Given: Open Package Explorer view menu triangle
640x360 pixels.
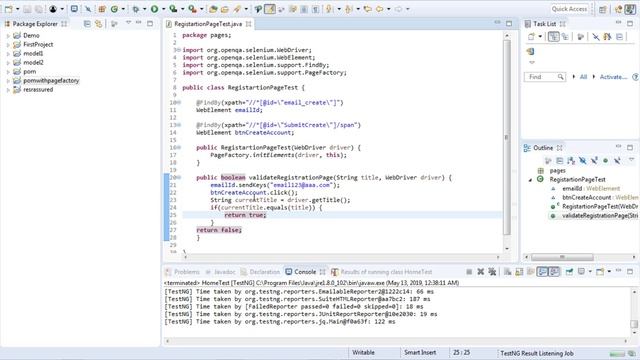Looking at the screenshot, I should (x=128, y=23).
